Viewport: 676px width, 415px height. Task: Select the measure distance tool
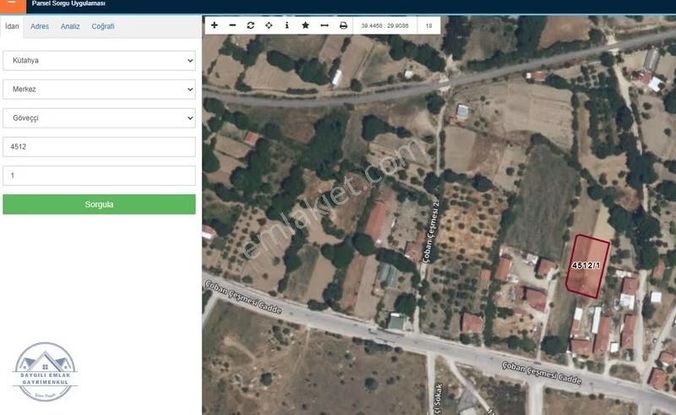pos(324,25)
